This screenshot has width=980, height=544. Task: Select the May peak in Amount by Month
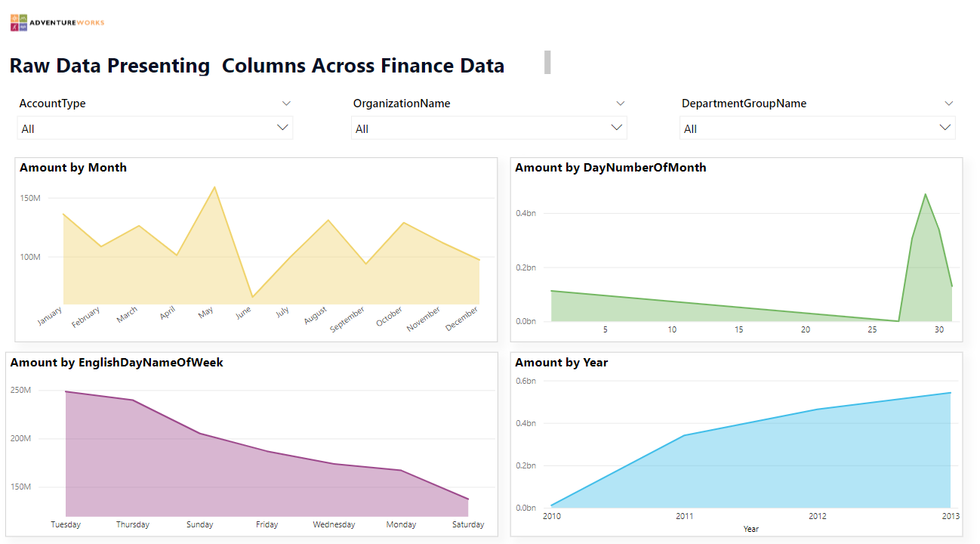coord(215,186)
